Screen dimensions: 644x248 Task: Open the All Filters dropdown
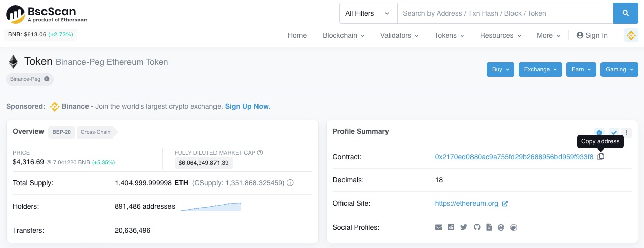(368, 13)
